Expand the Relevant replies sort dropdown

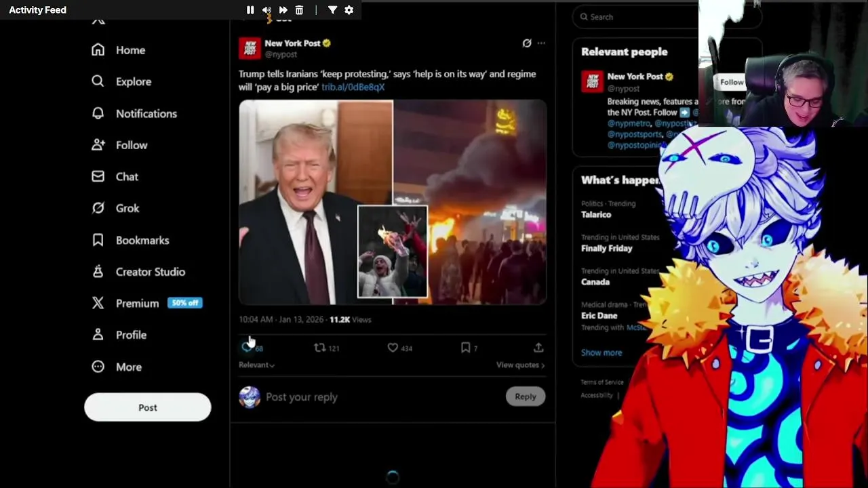point(256,365)
